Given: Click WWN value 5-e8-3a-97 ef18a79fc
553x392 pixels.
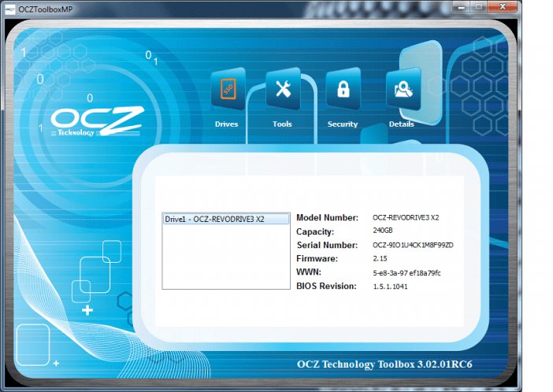Looking at the screenshot, I should pos(406,272).
